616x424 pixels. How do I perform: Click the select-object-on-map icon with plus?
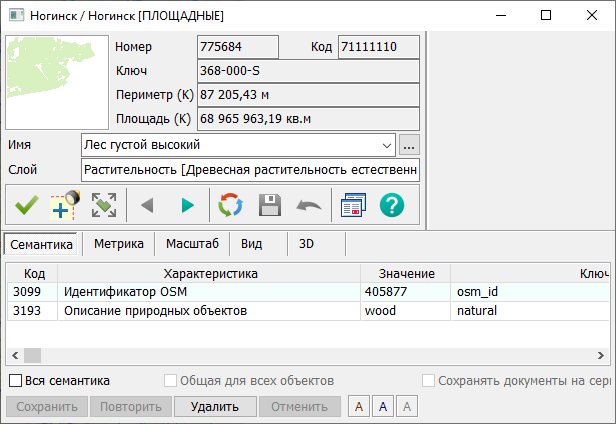pyautogui.click(x=65, y=205)
